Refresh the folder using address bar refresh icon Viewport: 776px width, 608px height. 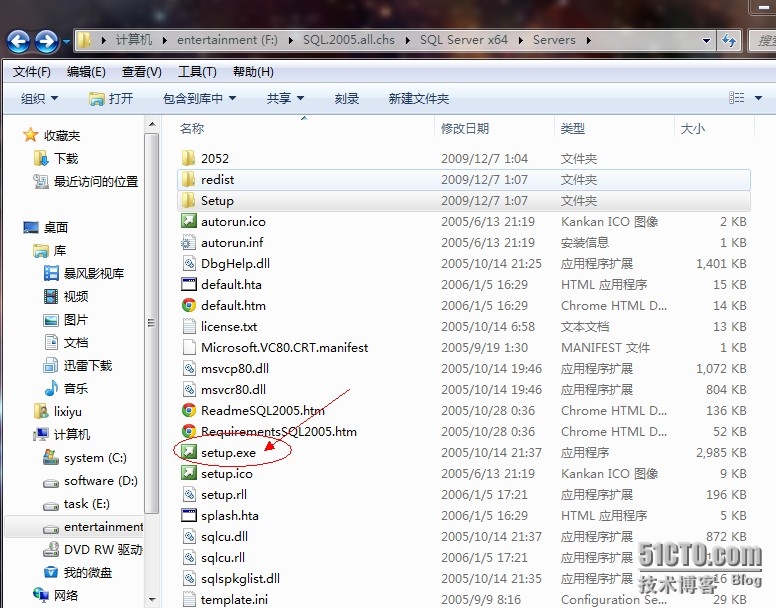pos(728,40)
